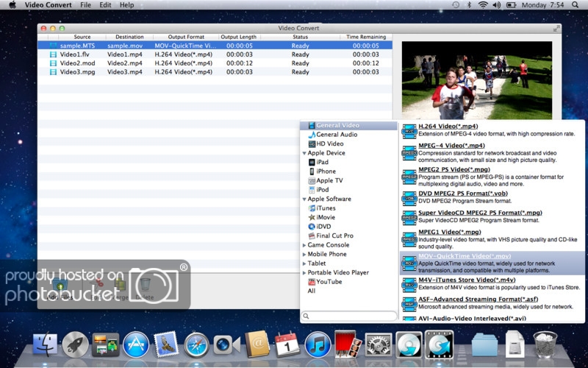Open the Video Convert app menu
The image size is (588, 368).
tap(48, 5)
